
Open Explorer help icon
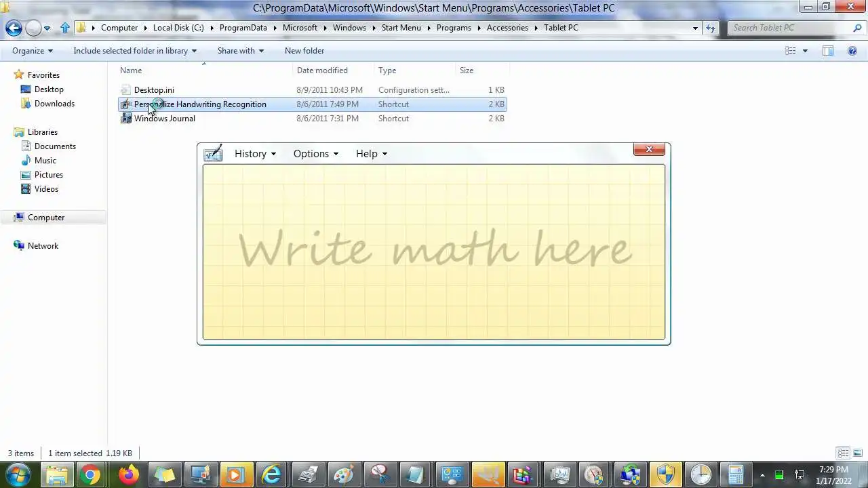pos(852,51)
